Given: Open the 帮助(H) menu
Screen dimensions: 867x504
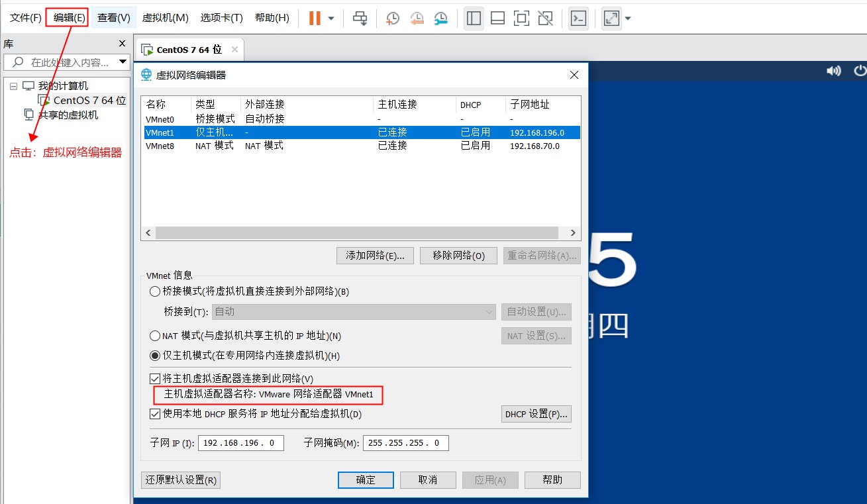Looking at the screenshot, I should coord(272,18).
